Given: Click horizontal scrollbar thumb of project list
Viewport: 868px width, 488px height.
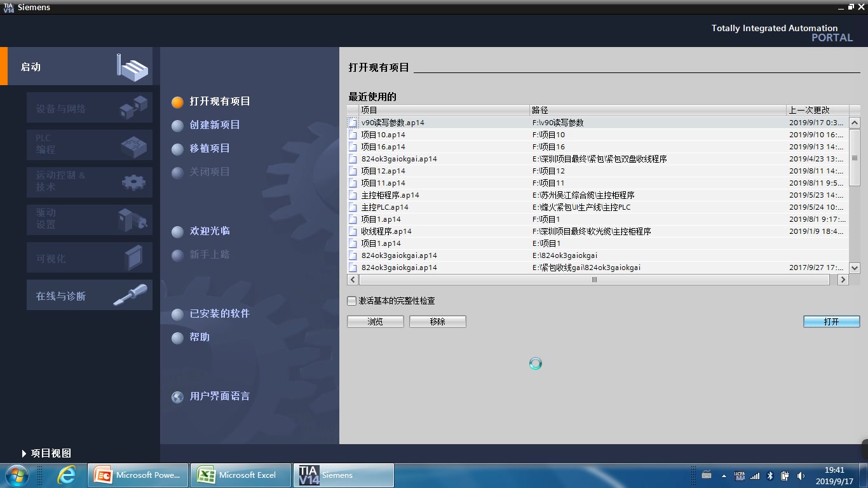Looking at the screenshot, I should tap(595, 280).
